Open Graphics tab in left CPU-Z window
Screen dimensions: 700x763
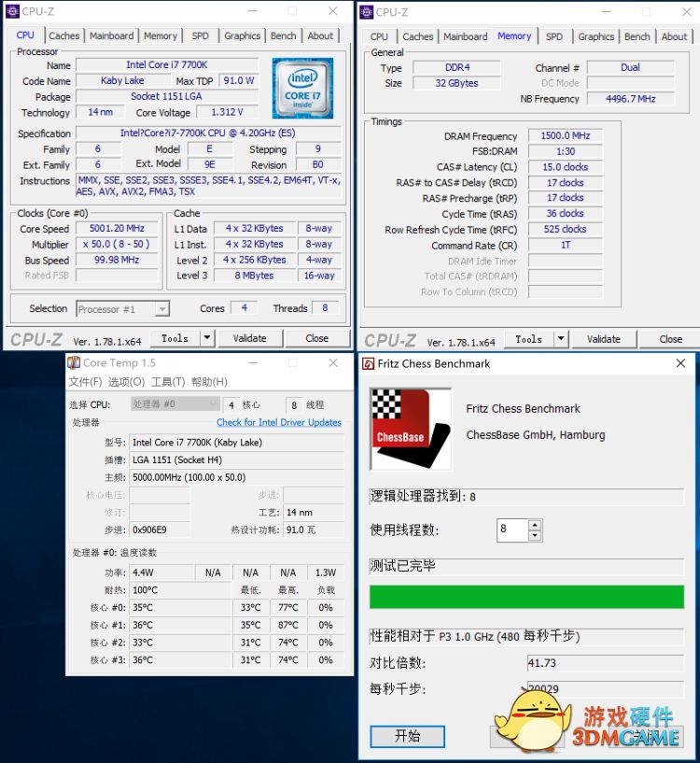242,35
